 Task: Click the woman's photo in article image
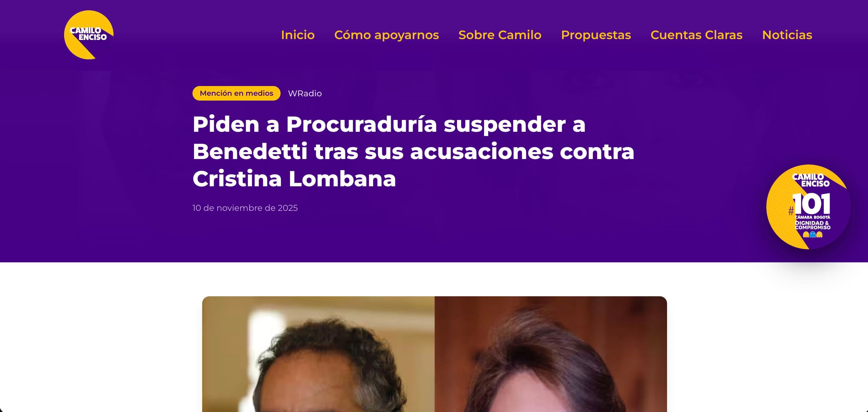[x=551, y=354]
